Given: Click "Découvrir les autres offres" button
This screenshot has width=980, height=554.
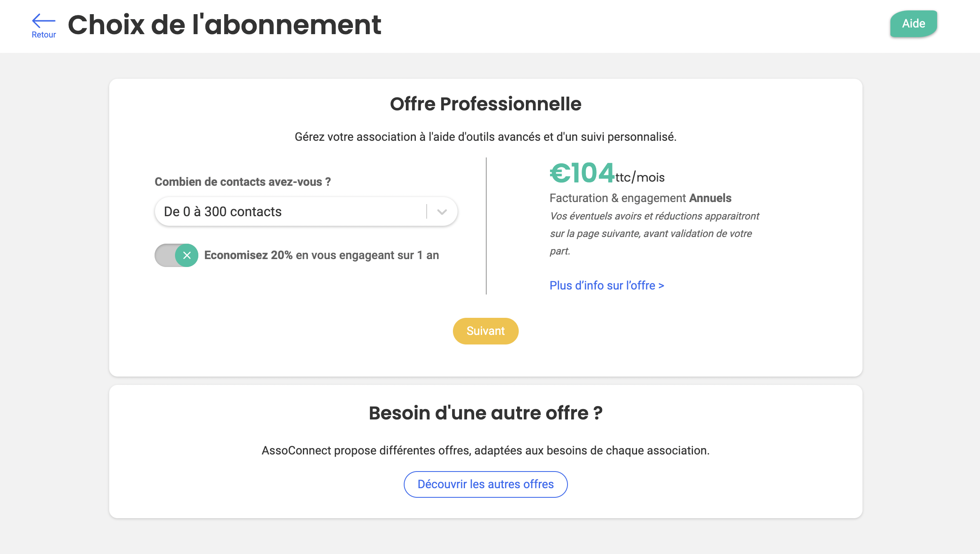Looking at the screenshot, I should 485,484.
